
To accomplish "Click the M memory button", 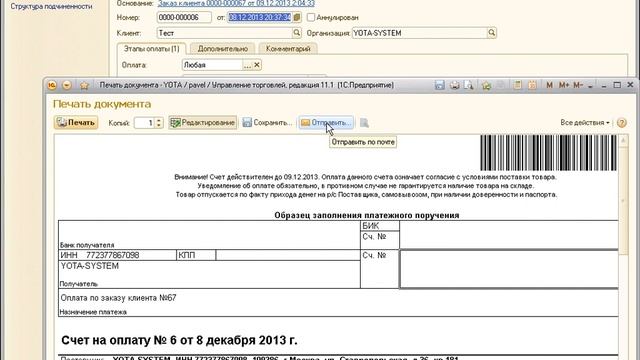I will 549,85.
